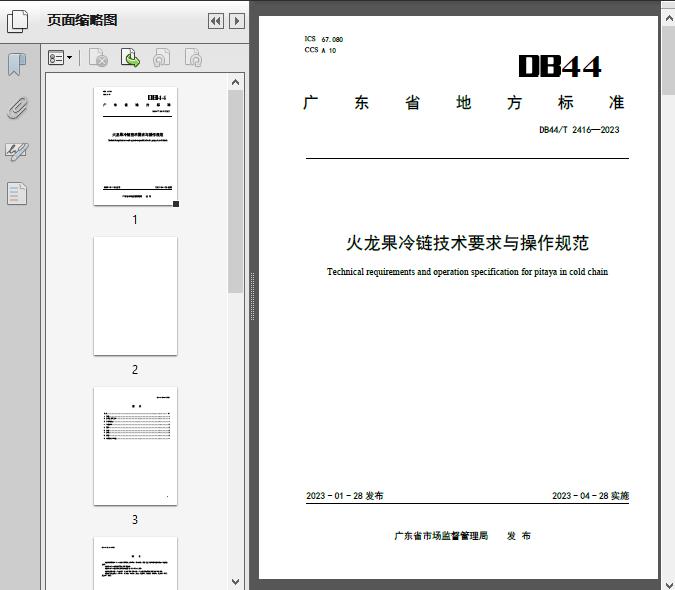Open the Bookmarks panel
The image size is (675, 590).
[17, 65]
